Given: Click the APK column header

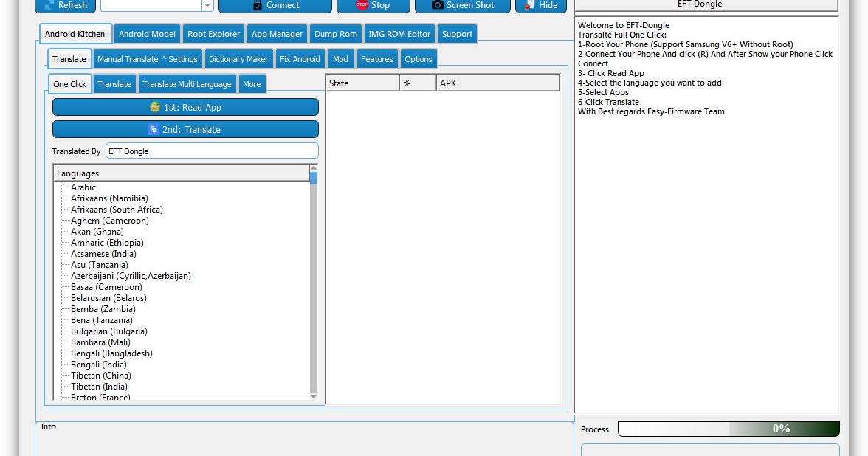Looking at the screenshot, I should 498,83.
